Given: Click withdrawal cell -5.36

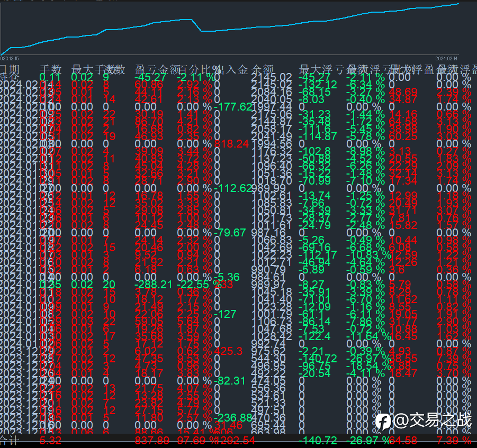Looking at the screenshot, I should [227, 277].
